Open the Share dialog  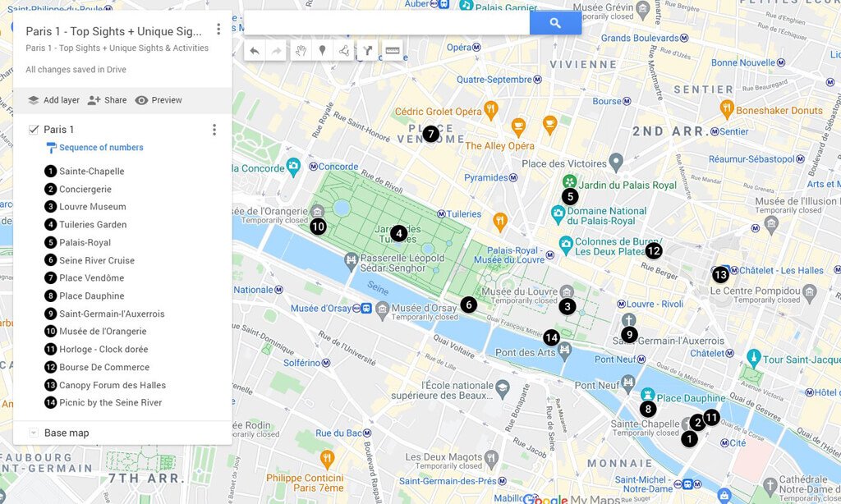tap(108, 100)
